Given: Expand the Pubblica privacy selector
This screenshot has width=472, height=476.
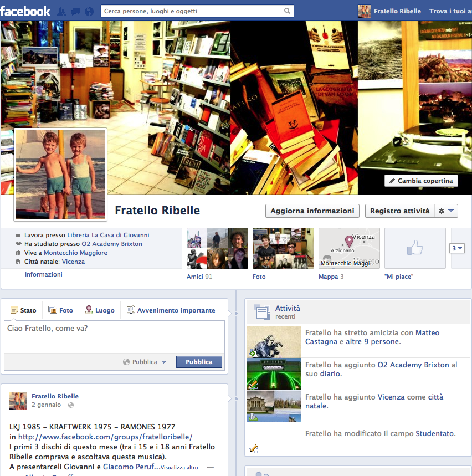Looking at the screenshot, I should pos(145,362).
